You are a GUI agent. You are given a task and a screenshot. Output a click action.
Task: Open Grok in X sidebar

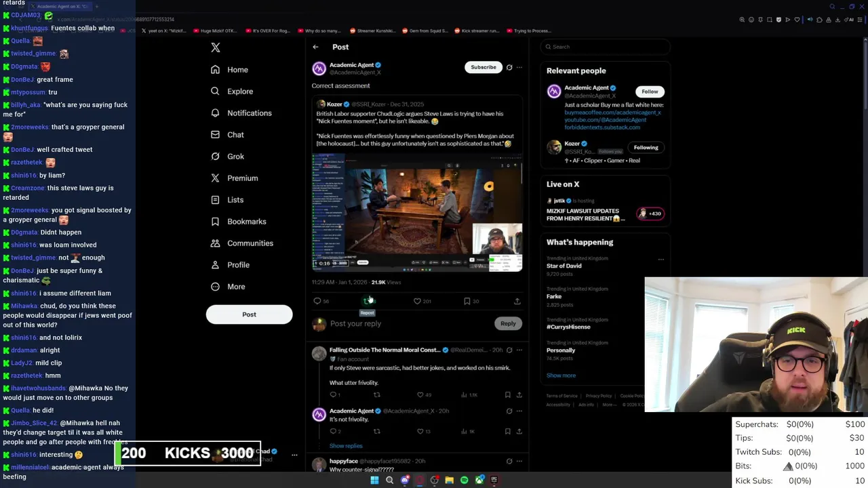[x=227, y=157]
